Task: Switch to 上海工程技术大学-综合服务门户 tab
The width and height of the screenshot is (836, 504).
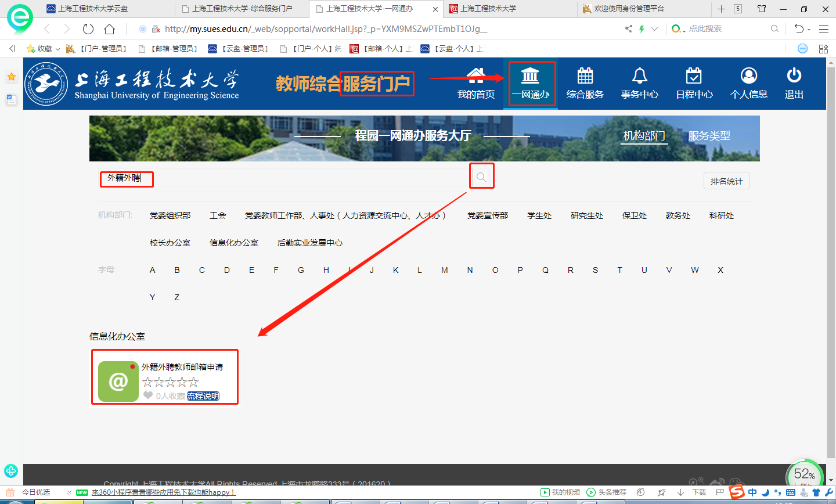Action: coord(242,9)
